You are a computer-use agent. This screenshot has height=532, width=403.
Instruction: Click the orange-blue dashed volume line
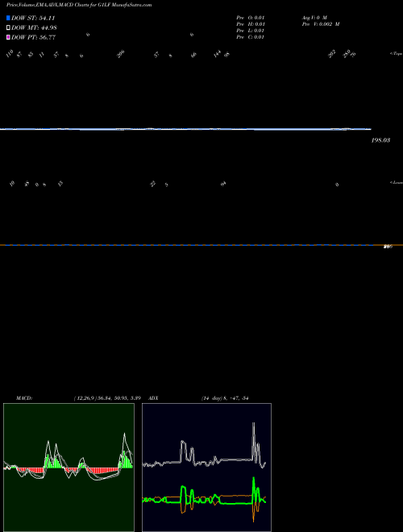click(201, 245)
